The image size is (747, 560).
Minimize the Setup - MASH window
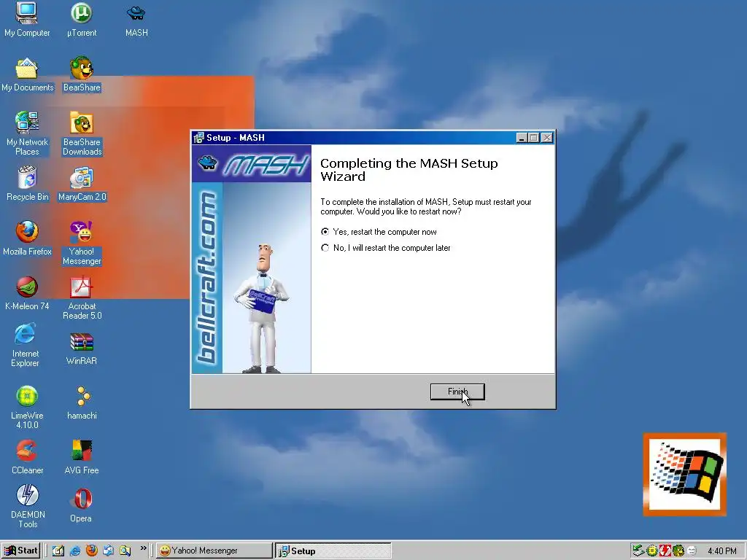click(522, 138)
